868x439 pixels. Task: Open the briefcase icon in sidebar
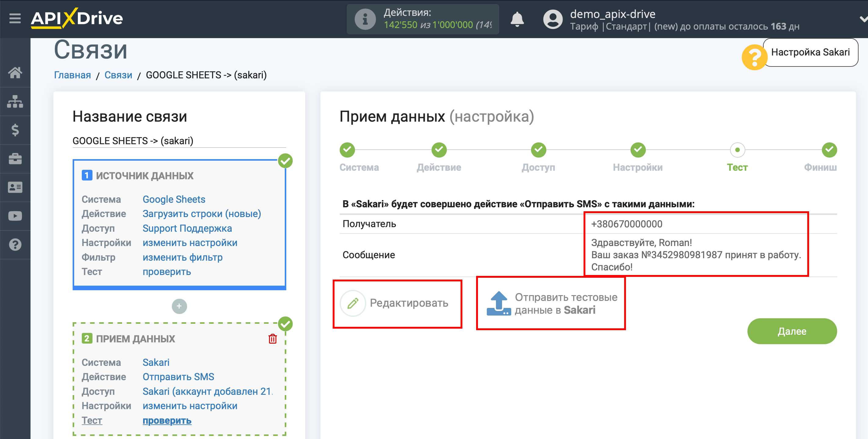pyautogui.click(x=15, y=159)
